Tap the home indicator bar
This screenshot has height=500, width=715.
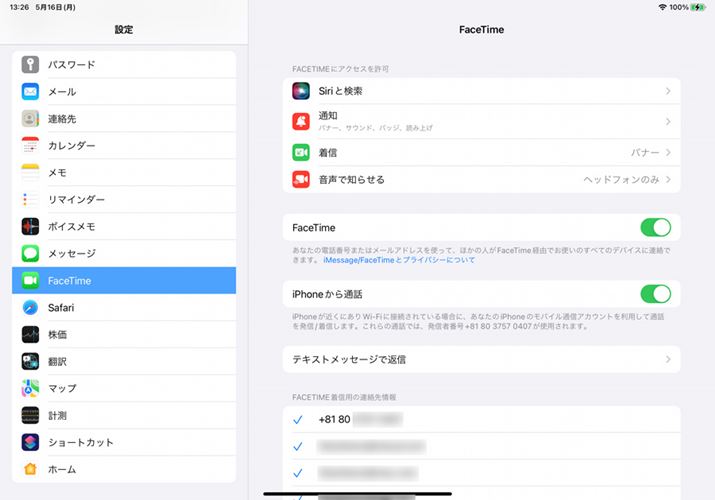tap(358, 494)
